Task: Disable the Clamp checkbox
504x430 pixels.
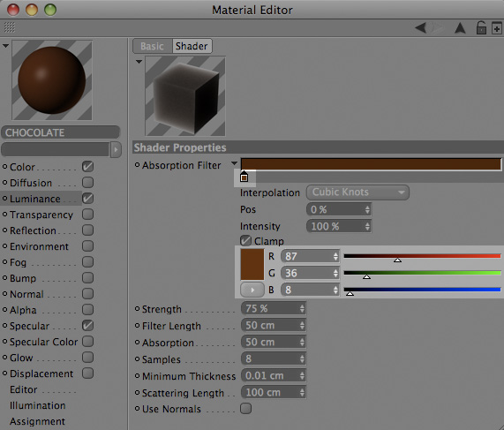Action: 246,240
